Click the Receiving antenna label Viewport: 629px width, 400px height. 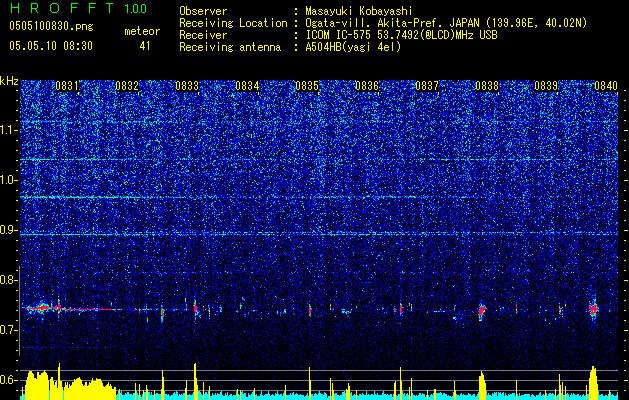point(230,47)
